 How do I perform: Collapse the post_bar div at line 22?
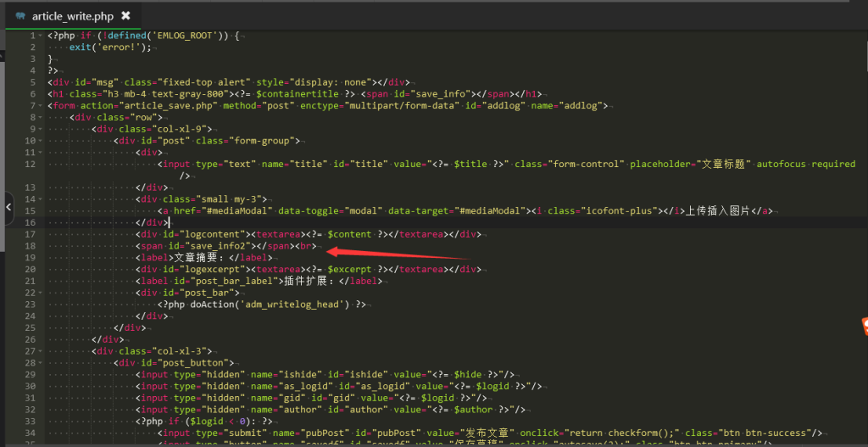pyautogui.click(x=42, y=293)
